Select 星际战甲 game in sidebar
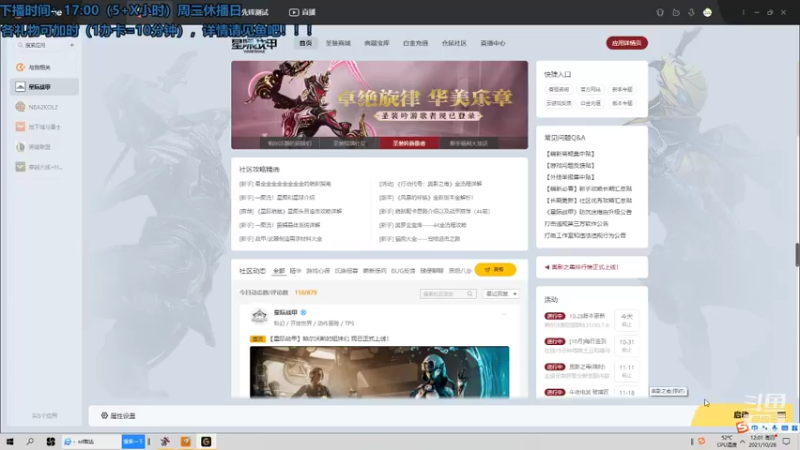Screen dimensions: 800x450 point(44,87)
